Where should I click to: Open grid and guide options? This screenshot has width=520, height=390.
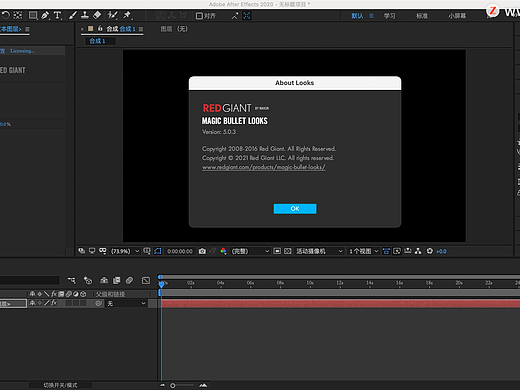pos(147,251)
